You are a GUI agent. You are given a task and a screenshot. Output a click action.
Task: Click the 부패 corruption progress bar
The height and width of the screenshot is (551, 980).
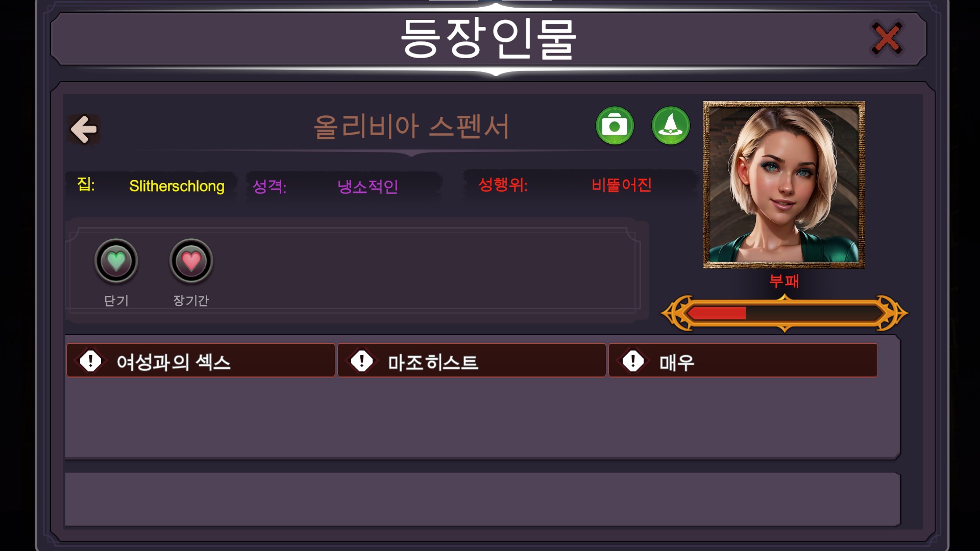784,313
